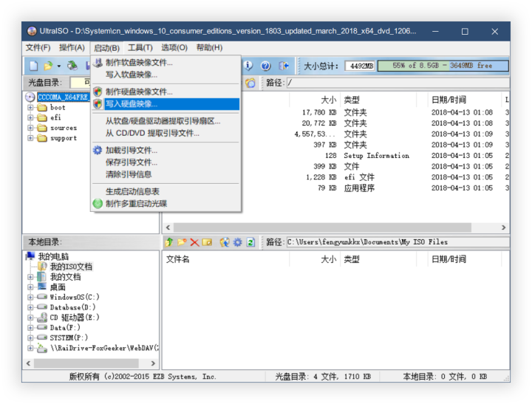Click the floppy icon beside 制作软盘映像文件
This screenshot has width=532, height=404.
[98, 63]
